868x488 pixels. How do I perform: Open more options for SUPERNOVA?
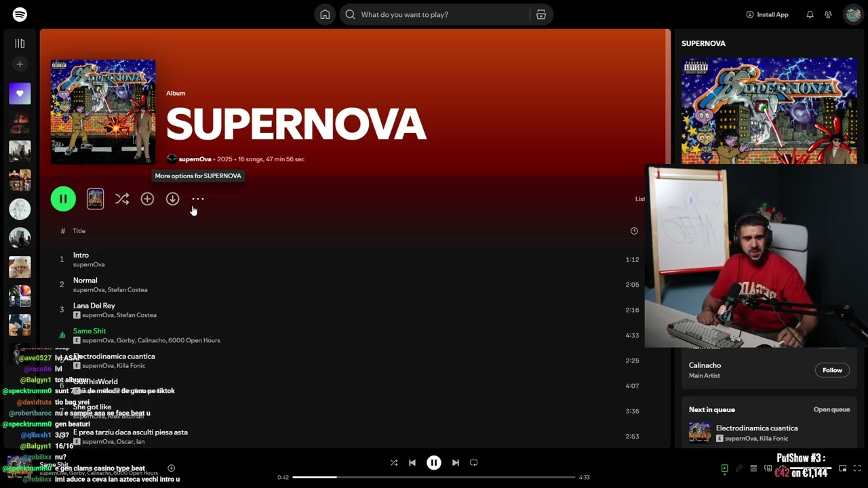pyautogui.click(x=198, y=199)
